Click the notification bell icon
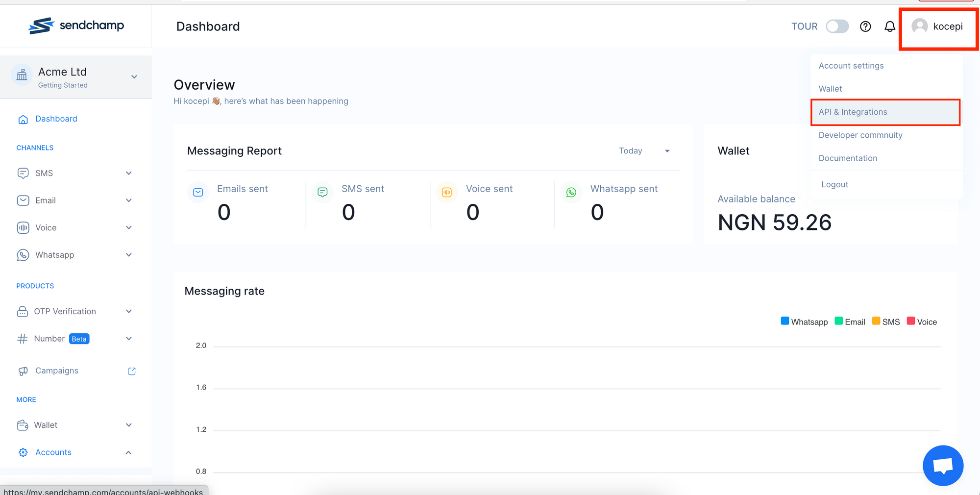The height and width of the screenshot is (495, 980). pos(889,26)
